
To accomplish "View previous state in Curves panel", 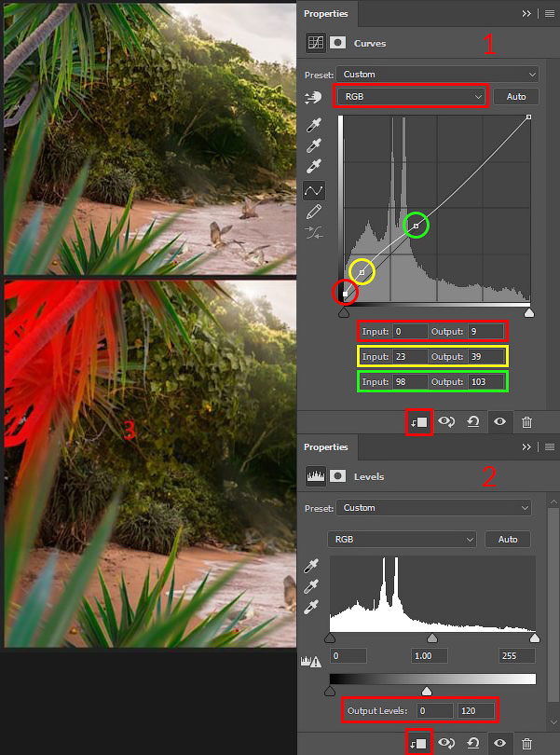I will [x=446, y=422].
